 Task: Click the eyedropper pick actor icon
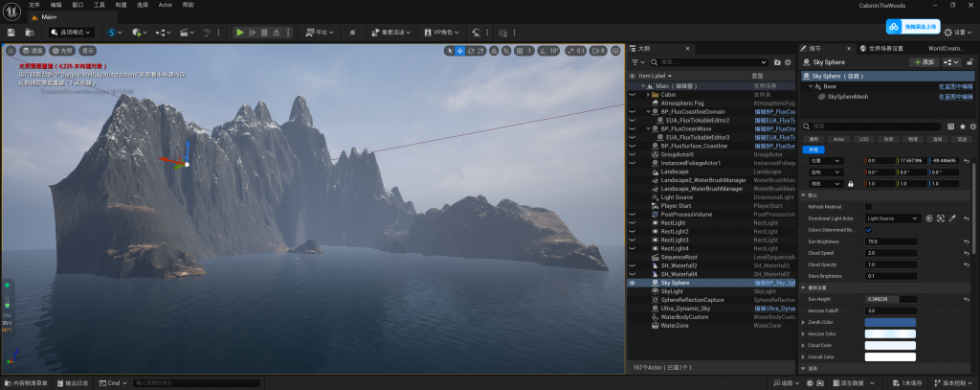coord(952,218)
